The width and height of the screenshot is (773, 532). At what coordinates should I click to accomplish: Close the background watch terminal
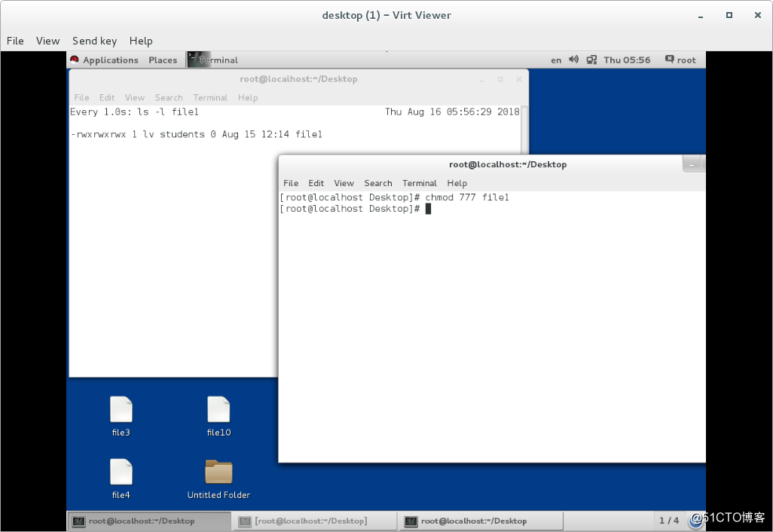point(519,79)
